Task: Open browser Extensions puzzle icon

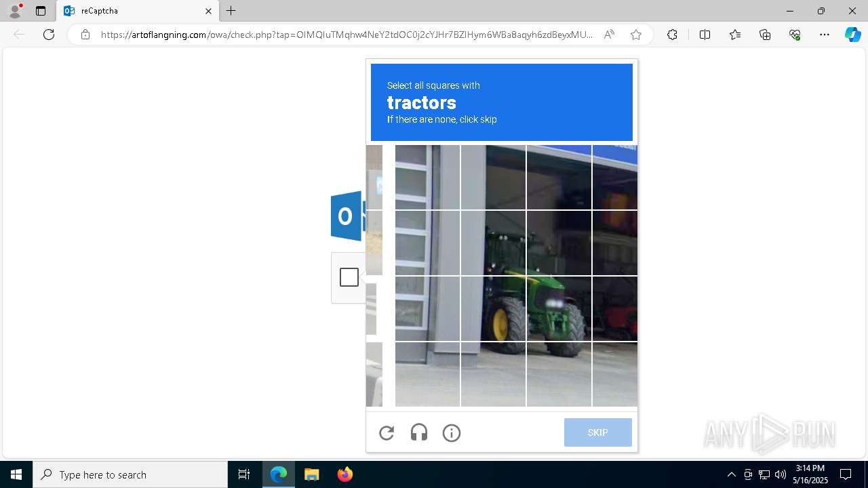Action: pos(672,35)
